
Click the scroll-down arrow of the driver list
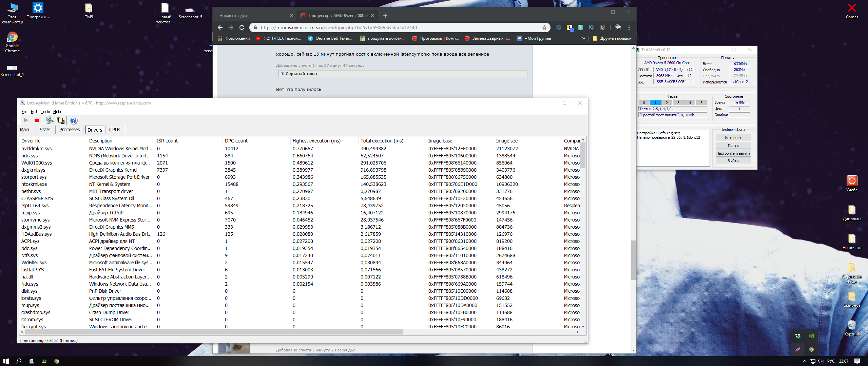(583, 326)
